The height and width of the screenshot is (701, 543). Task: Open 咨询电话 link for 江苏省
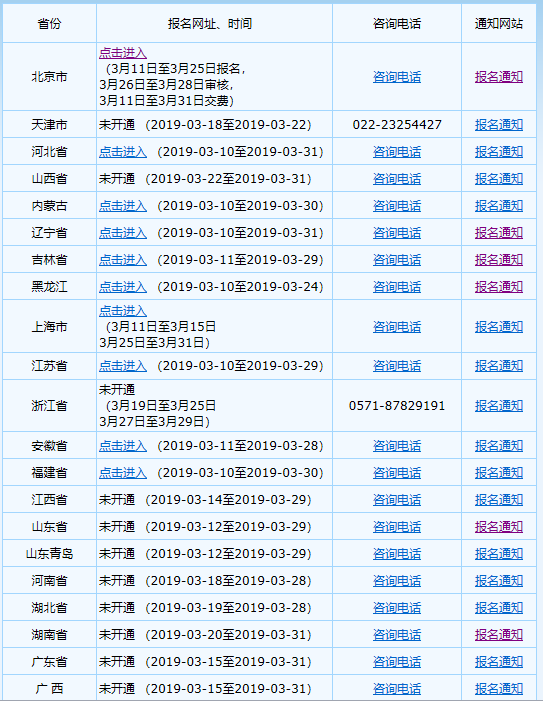[397, 366]
